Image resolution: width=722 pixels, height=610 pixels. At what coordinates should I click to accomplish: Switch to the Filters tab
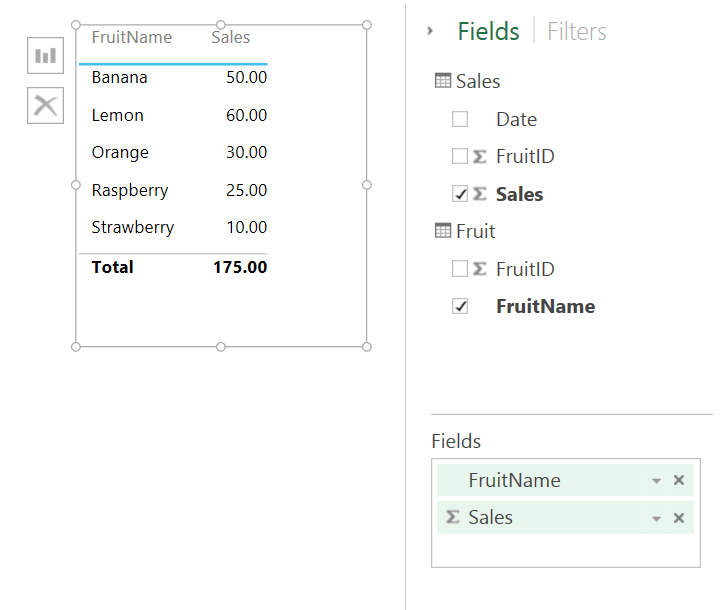(577, 32)
